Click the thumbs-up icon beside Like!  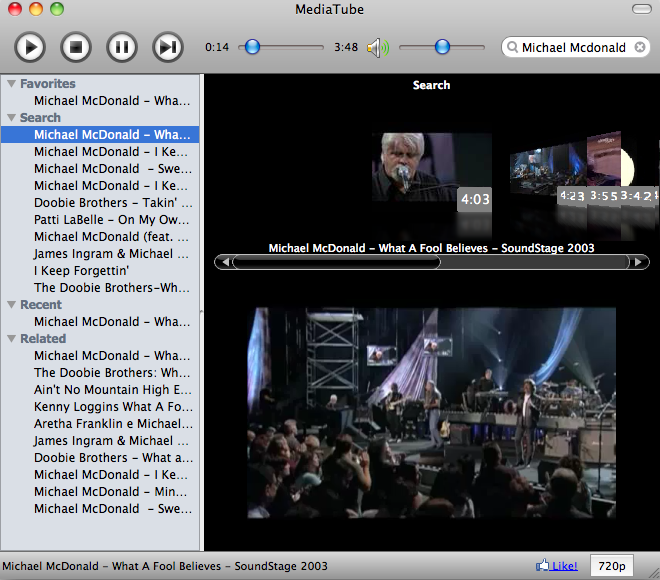[543, 565]
